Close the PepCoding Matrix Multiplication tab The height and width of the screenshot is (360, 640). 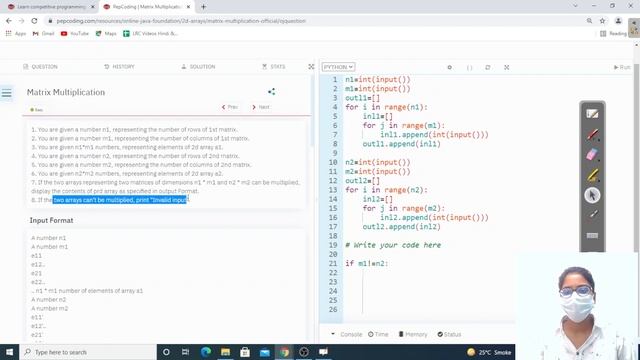tap(188, 7)
